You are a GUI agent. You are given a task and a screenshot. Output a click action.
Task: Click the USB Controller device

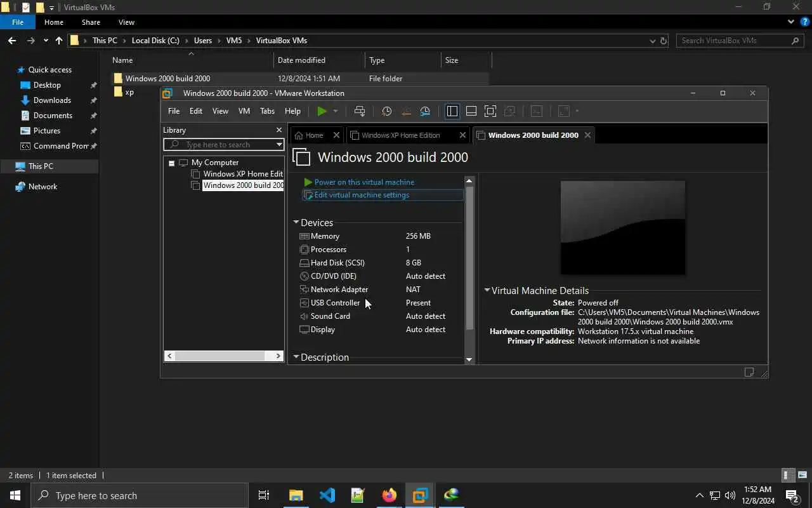[x=381, y=303]
